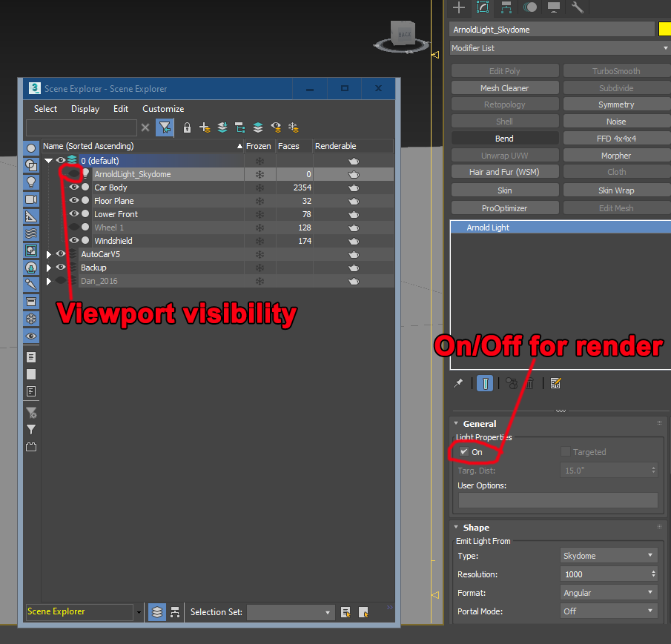Open the Create tab plus icon
The image size is (671, 644).
tap(459, 7)
